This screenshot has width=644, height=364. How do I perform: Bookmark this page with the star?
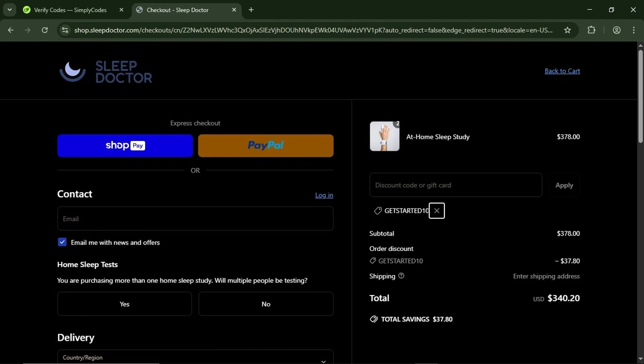click(x=568, y=30)
